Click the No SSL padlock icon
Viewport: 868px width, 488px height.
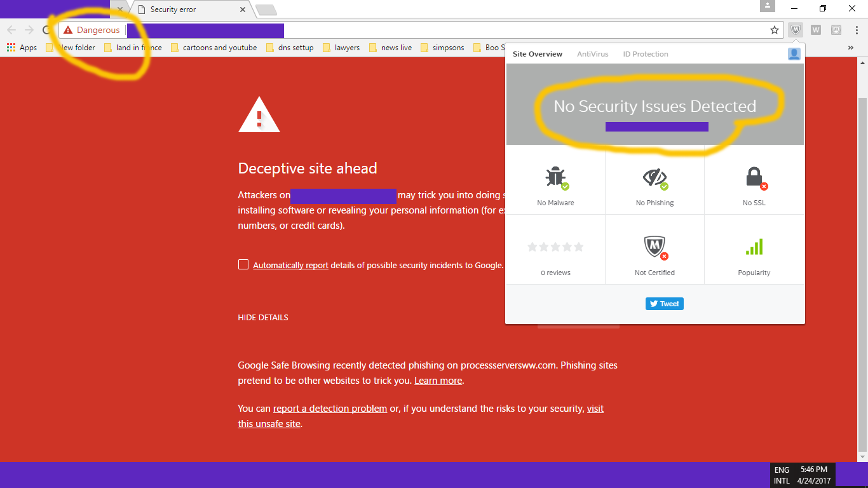coord(755,178)
